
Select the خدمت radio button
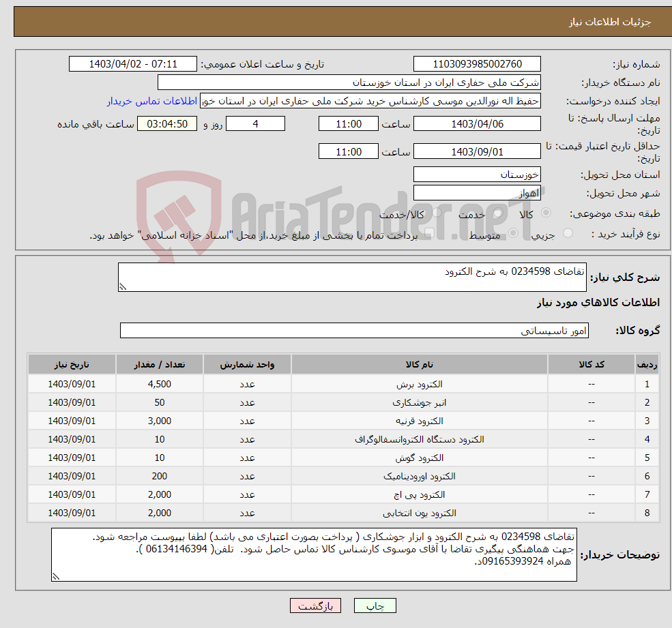497,213
